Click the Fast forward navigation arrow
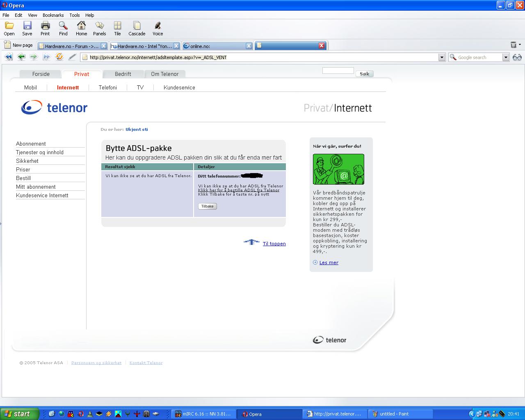The width and height of the screenshot is (525, 420). pos(46,57)
